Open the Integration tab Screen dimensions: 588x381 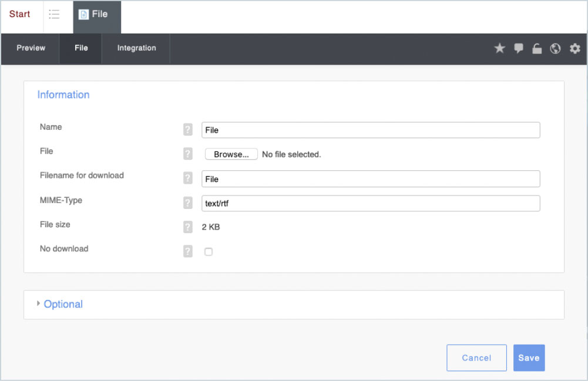(136, 48)
